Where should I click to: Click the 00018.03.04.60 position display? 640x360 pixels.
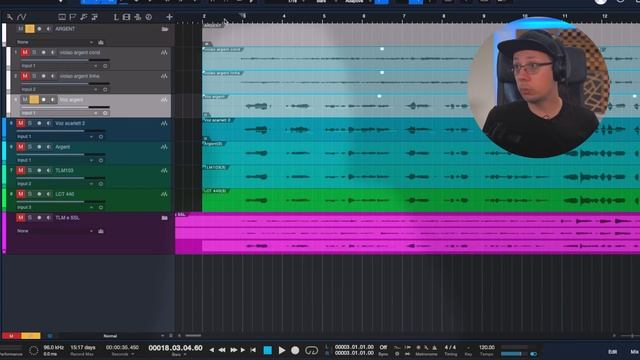175,348
